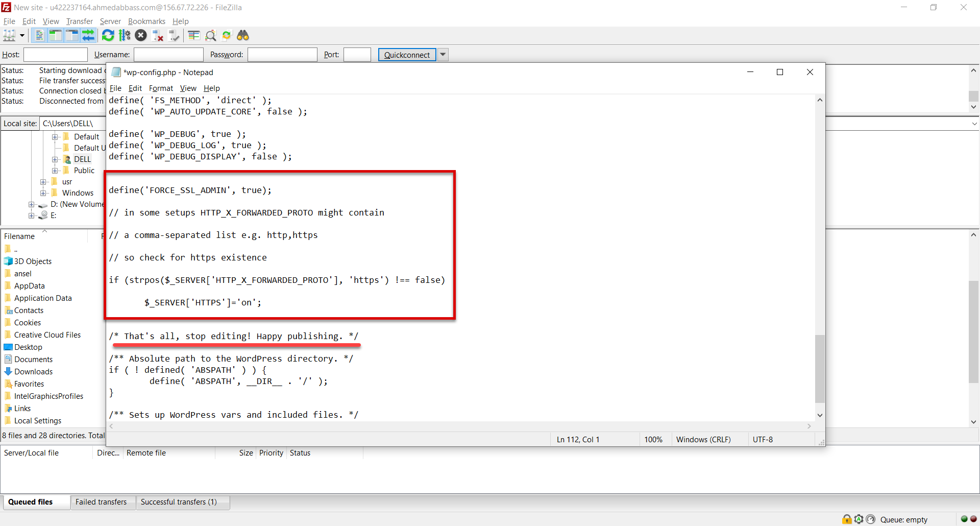Toggle the transfer queue view
Screen dimensions: 980x526
coord(88,36)
